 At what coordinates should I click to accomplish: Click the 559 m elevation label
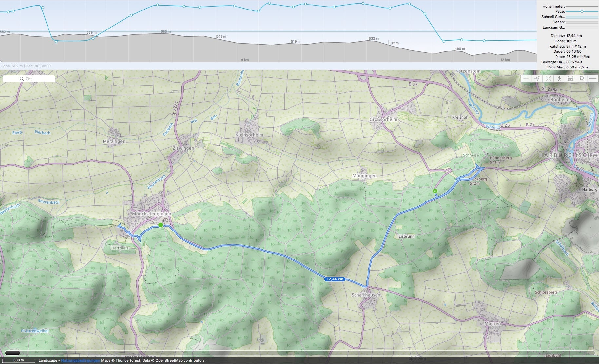92,32
